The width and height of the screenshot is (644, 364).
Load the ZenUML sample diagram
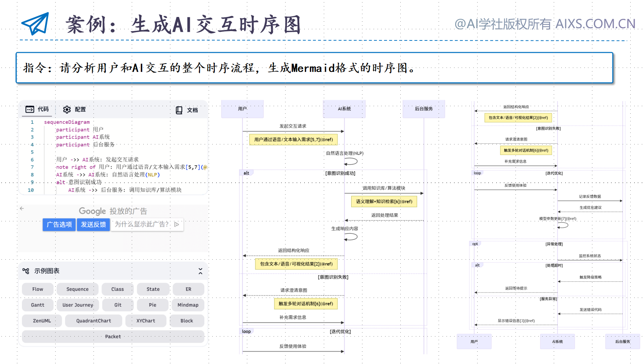point(42,321)
